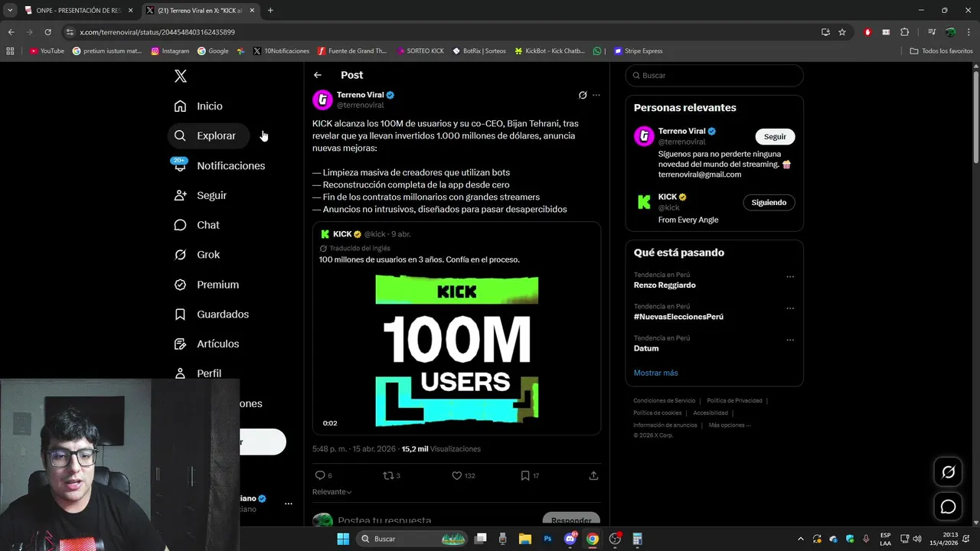Open Discord from the taskbar
The image size is (980, 551).
[x=570, y=539]
